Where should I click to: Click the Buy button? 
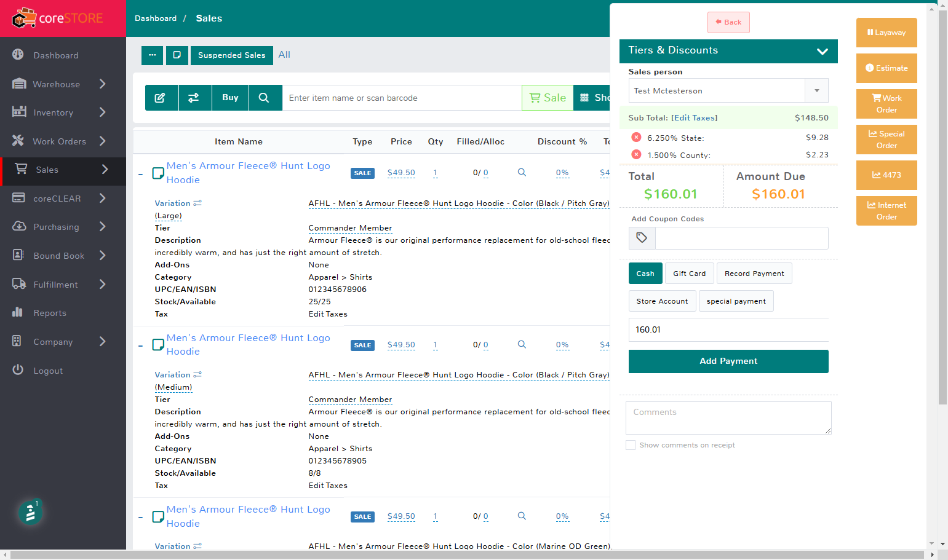pyautogui.click(x=230, y=98)
